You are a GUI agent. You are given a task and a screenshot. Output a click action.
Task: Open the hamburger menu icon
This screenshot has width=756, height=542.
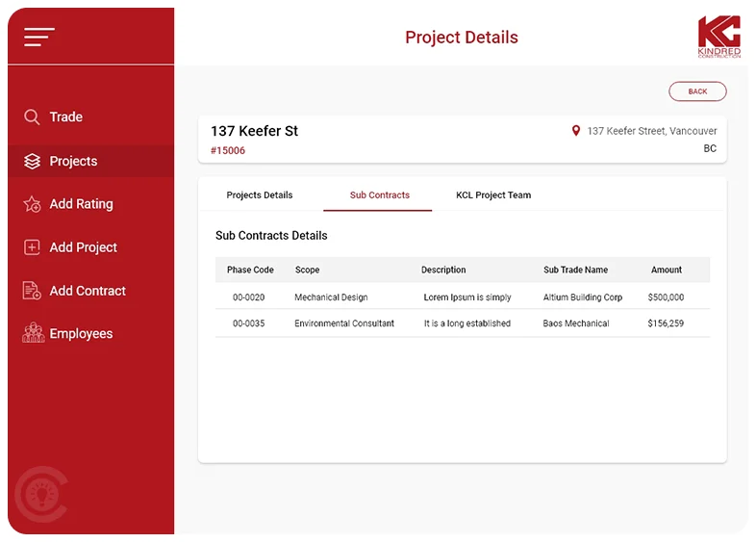pos(39,37)
